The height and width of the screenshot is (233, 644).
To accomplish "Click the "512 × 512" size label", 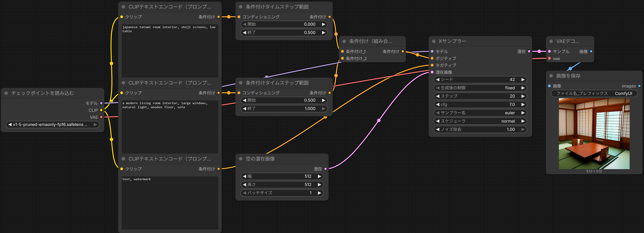I will coord(594,171).
